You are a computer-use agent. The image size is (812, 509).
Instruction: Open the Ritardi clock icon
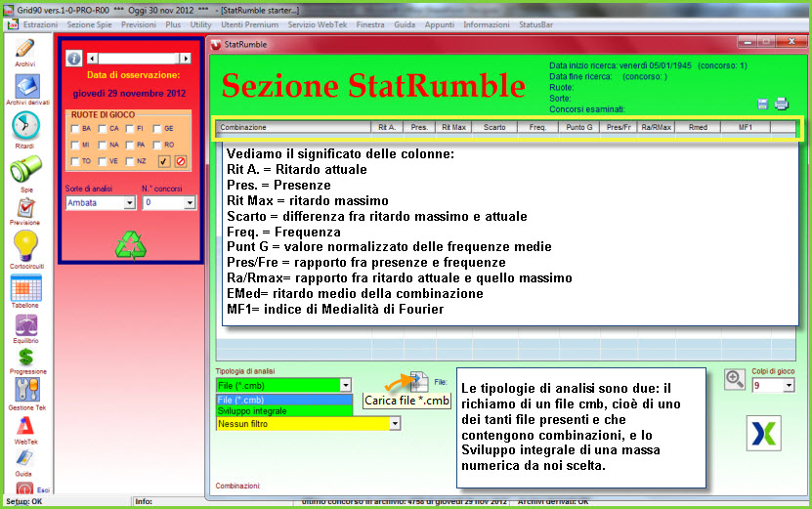(24, 127)
